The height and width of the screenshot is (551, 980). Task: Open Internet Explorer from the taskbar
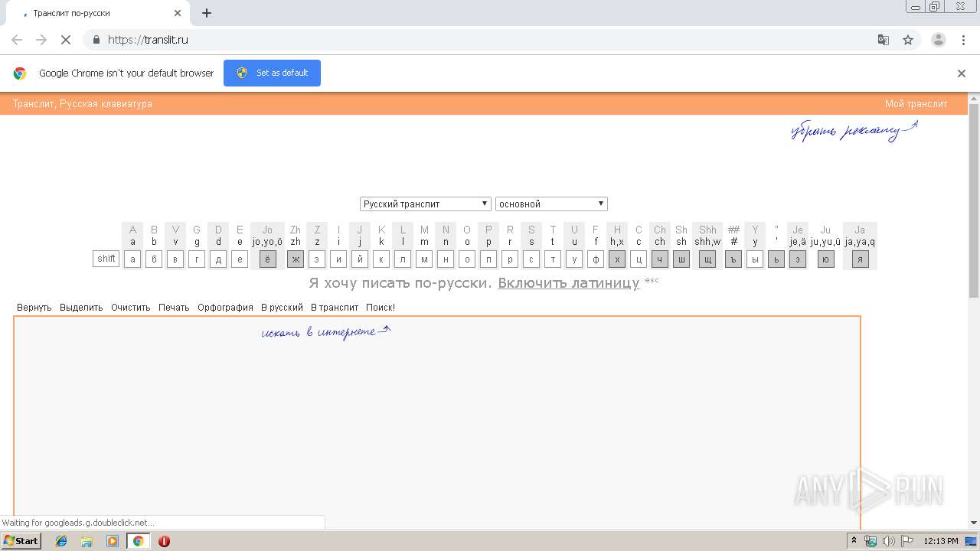61,541
